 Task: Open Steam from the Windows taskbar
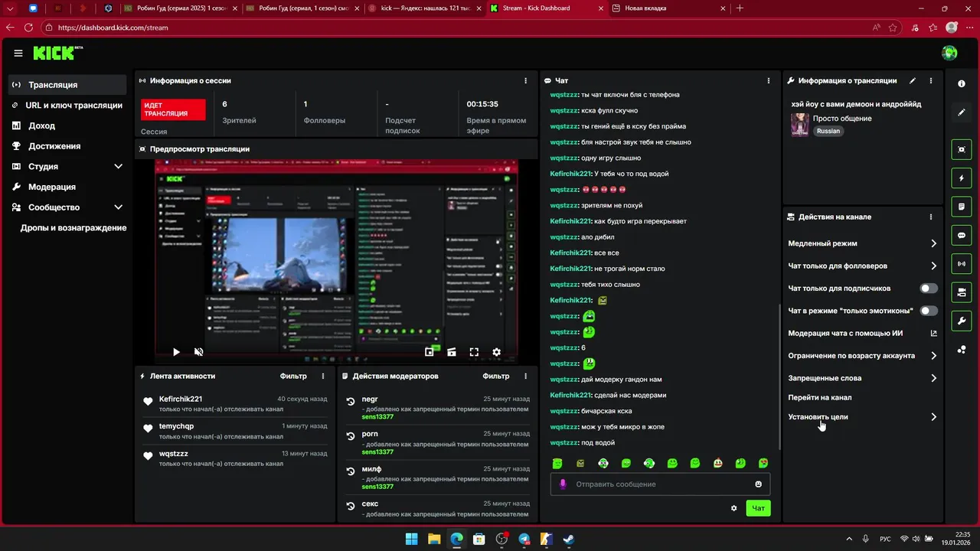(568, 539)
